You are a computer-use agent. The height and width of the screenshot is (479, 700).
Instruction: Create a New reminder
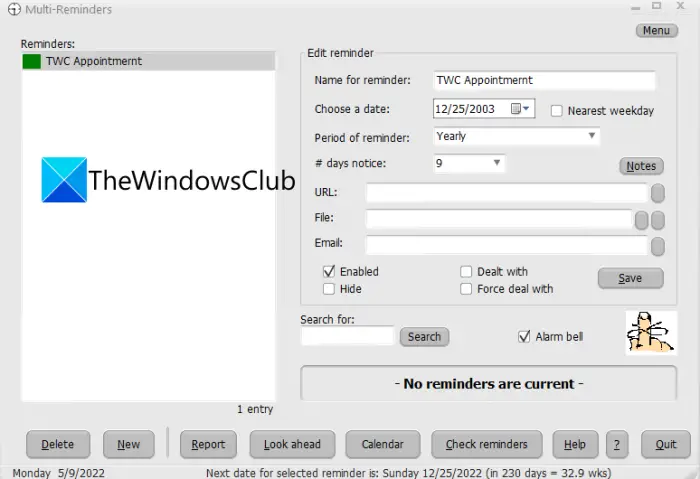[129, 444]
